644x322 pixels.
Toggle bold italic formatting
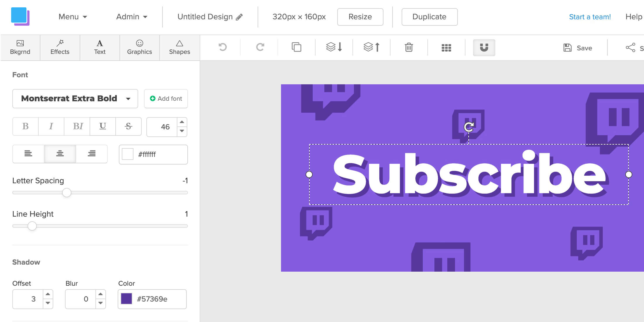pos(77,126)
